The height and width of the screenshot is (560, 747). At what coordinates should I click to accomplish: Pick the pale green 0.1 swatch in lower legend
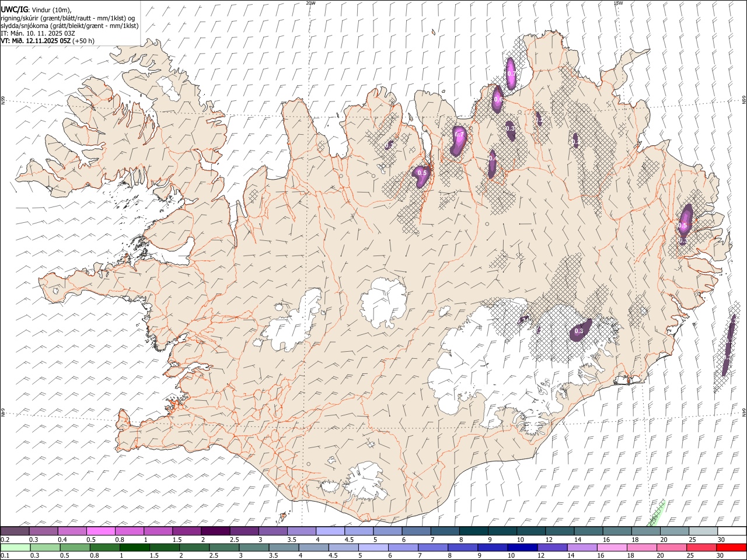click(15, 547)
